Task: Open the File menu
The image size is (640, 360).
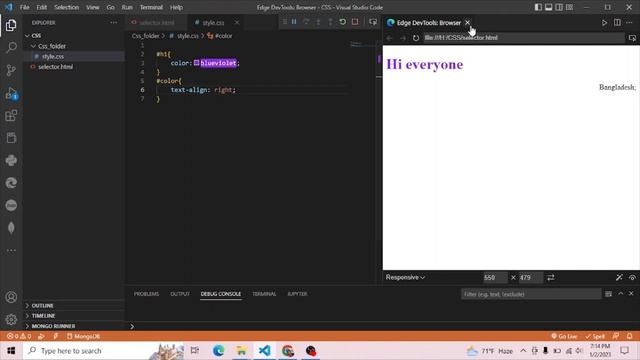Action: pyautogui.click(x=24, y=7)
